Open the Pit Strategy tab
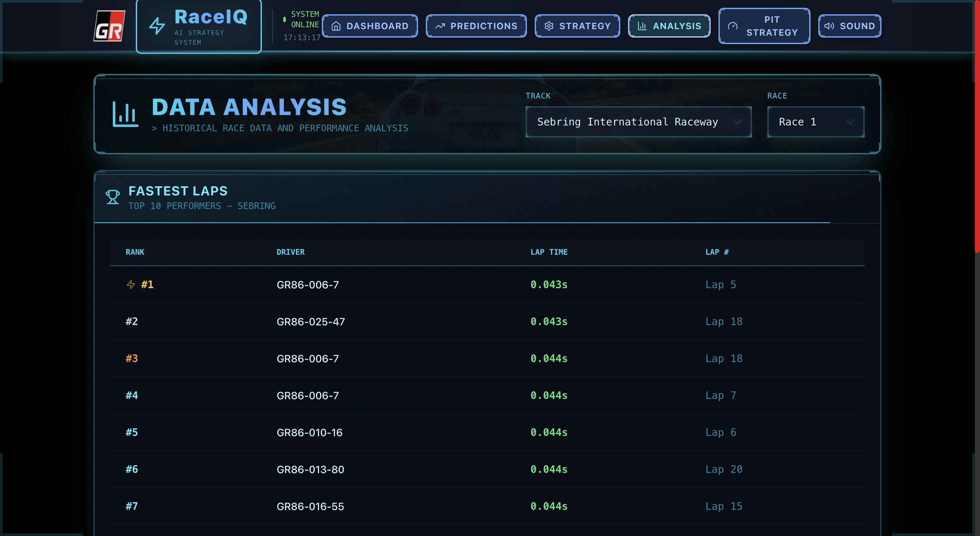 [764, 26]
